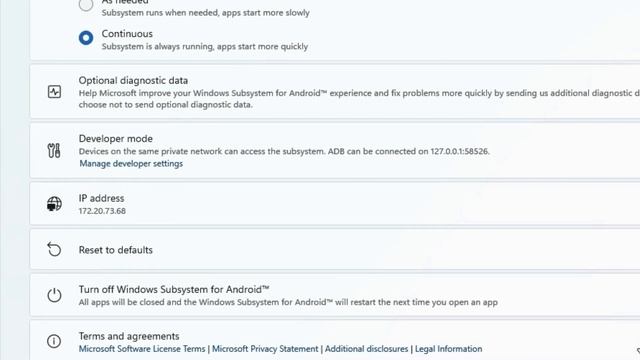This screenshot has height=360, width=640.
Task: Click the Terms and agreements heading
Action: 129,336
